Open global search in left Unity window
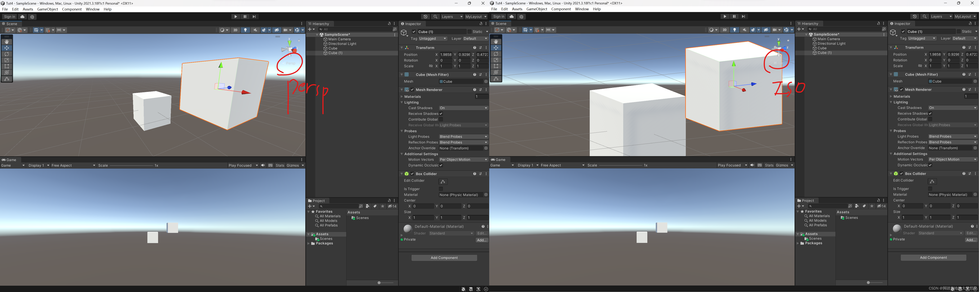 tap(435, 17)
